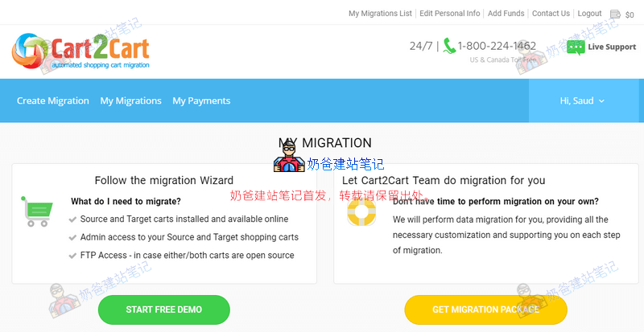Click GET MIGRATION PACKAGE button
644x332 pixels.
pos(485,309)
